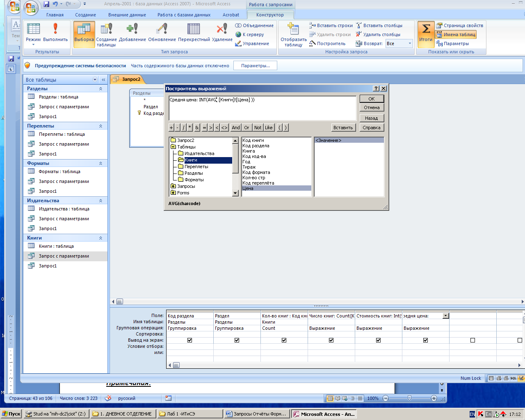Toggle Вывод на экран for Код раздела
525x420 pixels.
[189, 340]
